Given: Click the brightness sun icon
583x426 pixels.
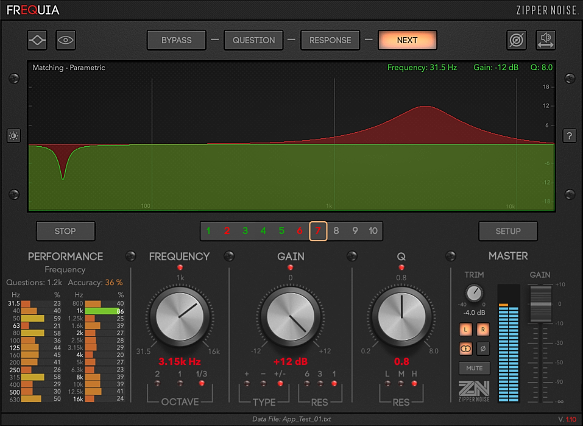Looking at the screenshot, I should (x=14, y=136).
